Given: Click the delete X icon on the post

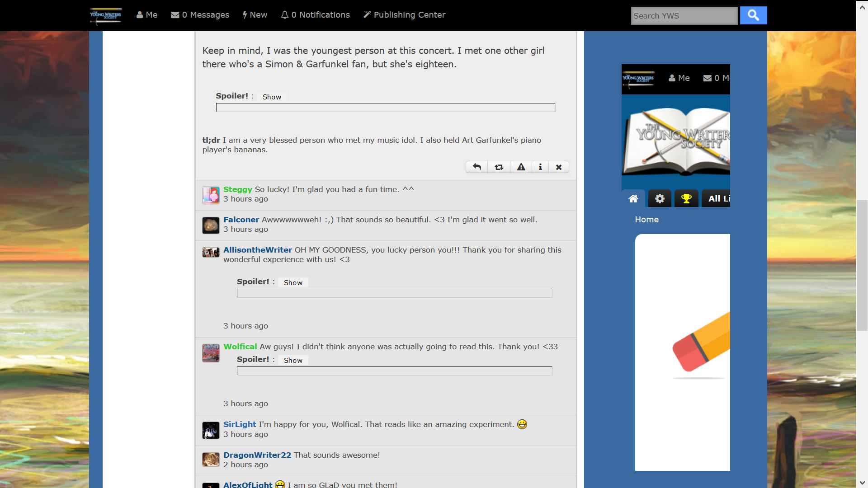Looking at the screenshot, I should click(559, 167).
